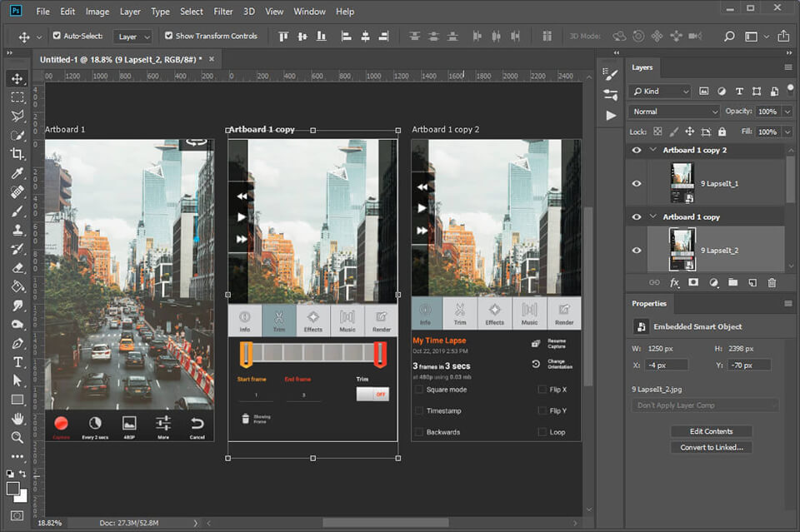Select the Eyedropper tool
Viewport: 800px width, 532px height.
[17, 173]
